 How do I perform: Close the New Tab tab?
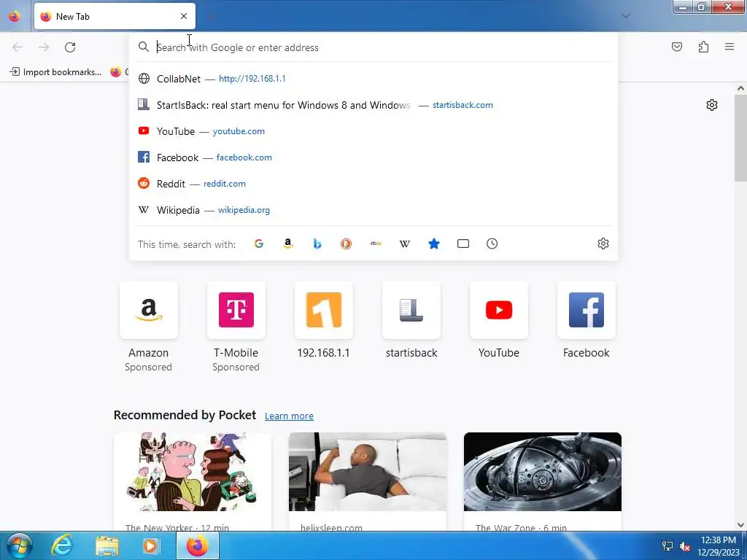click(184, 16)
